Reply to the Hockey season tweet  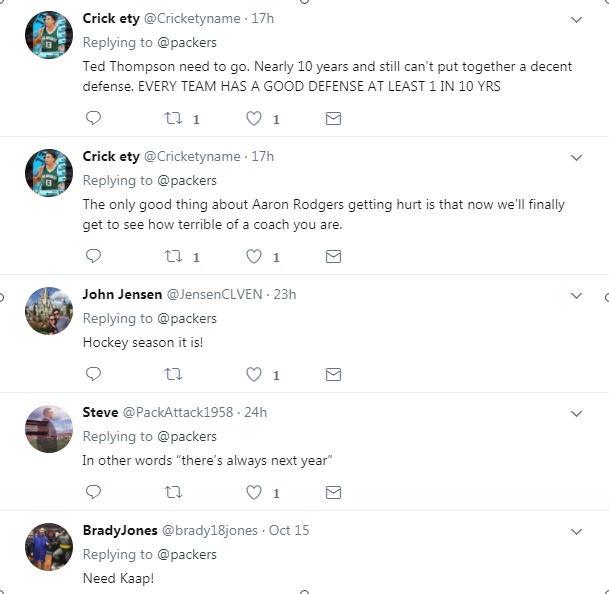[x=94, y=374]
